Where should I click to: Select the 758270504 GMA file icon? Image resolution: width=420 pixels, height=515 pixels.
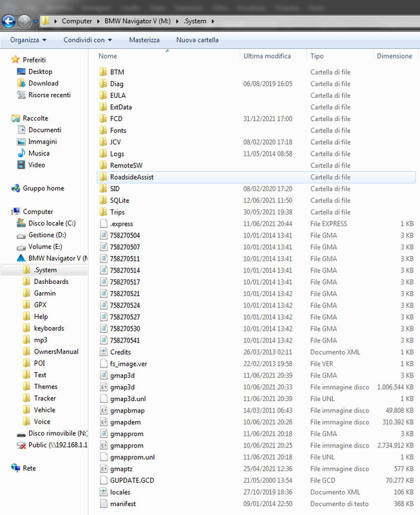pos(104,235)
